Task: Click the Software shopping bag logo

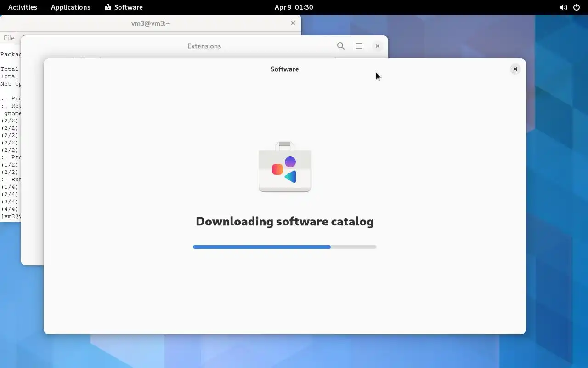Action: pos(285,167)
